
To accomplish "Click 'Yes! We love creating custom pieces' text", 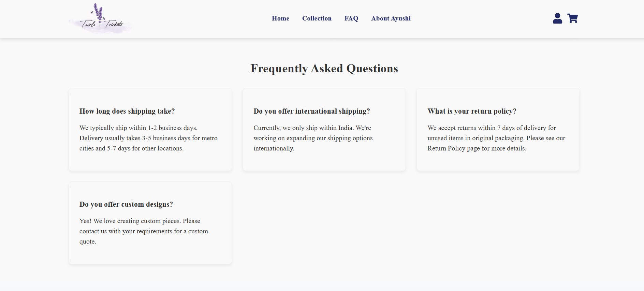I will tap(140, 221).
